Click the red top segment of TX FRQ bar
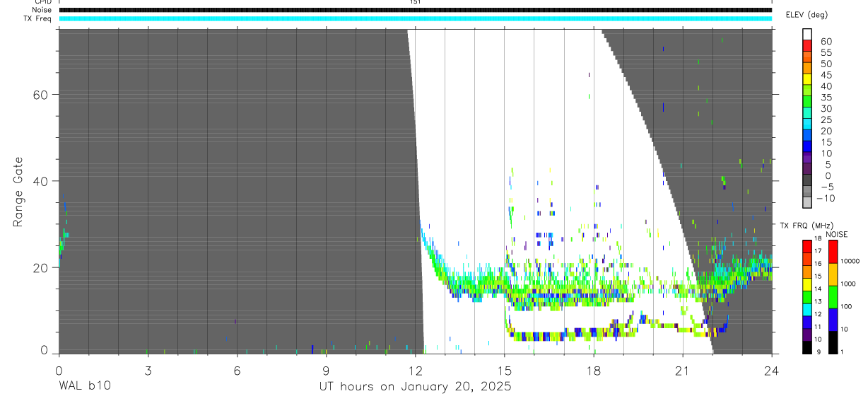Screen dimensions: 868x401 pyautogui.click(x=807, y=246)
